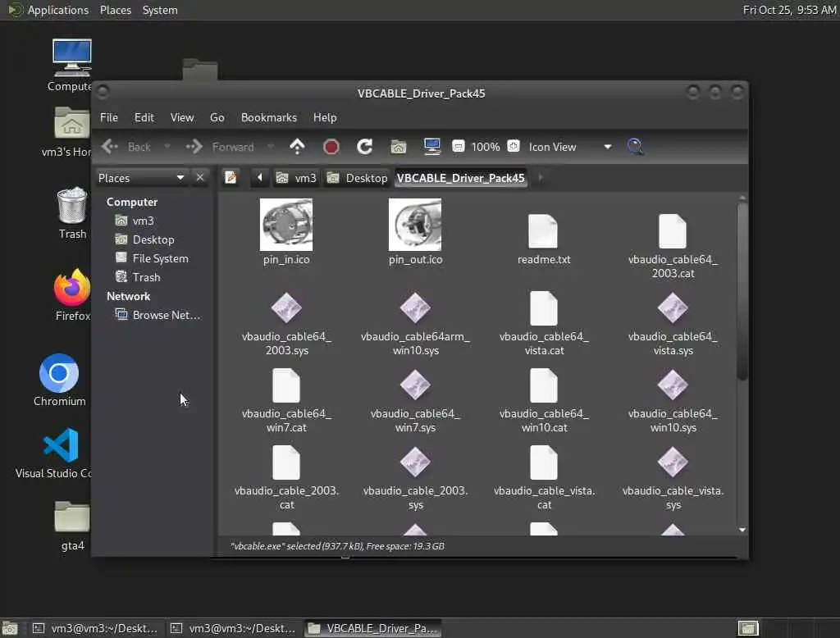Screen dimensions: 840x638
Task: Click the Back arrow toolbar icon
Action: coord(110,146)
